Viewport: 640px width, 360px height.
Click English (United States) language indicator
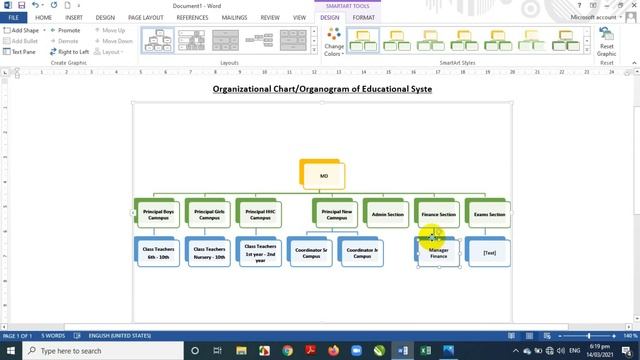pos(120,336)
